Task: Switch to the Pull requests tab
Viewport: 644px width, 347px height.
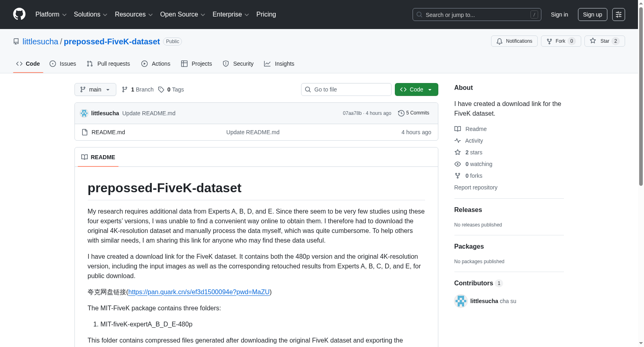Action: 108,64
